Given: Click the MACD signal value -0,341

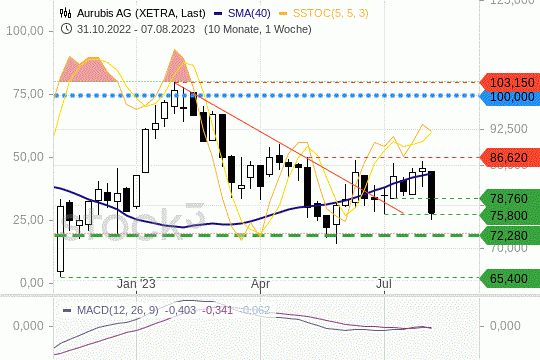Looking at the screenshot, I should tap(217, 310).
